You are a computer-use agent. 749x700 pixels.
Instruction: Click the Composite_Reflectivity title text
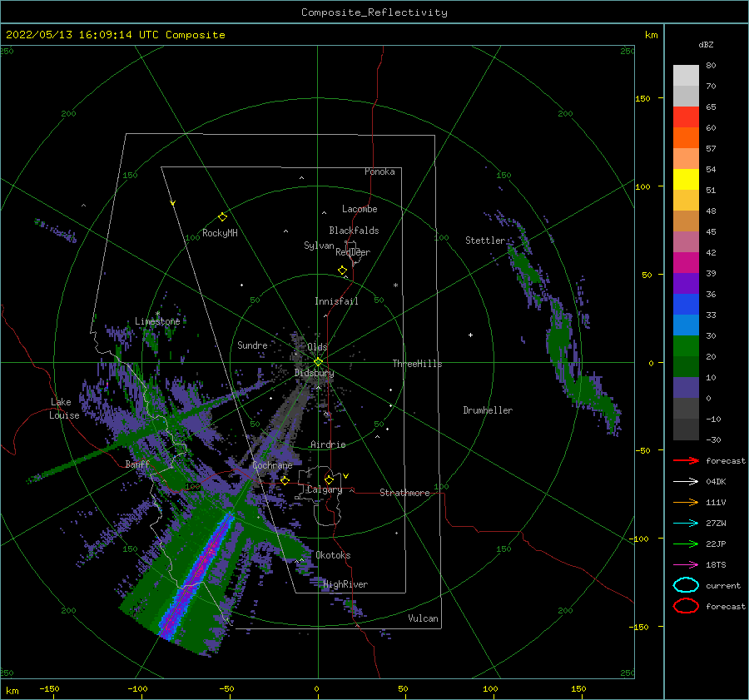pyautogui.click(x=374, y=12)
